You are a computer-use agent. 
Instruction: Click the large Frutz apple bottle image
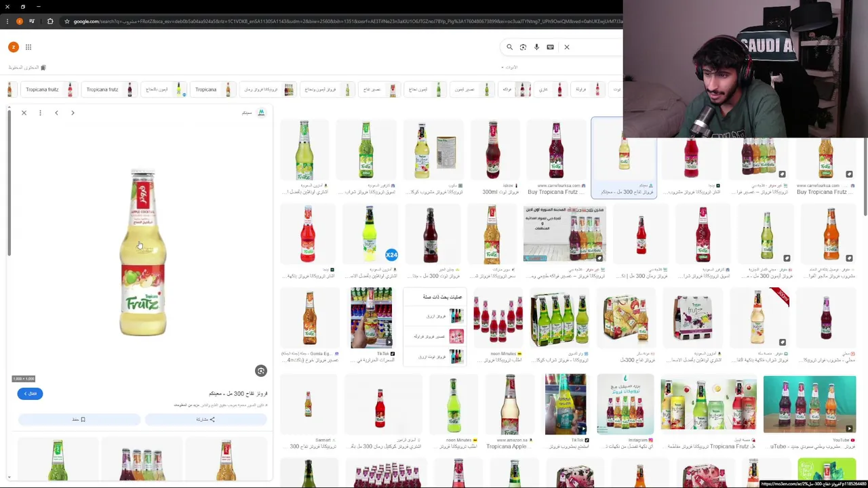tap(142, 253)
